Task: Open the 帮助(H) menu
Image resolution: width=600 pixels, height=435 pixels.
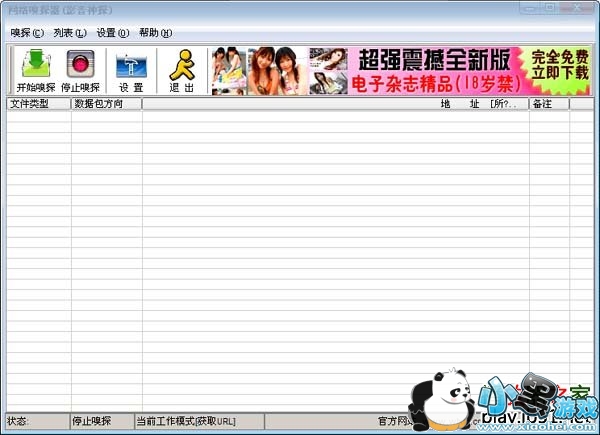Action: pyautogui.click(x=155, y=33)
